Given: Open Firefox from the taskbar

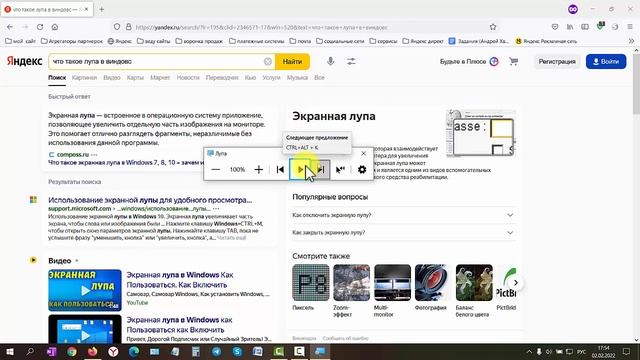Looking at the screenshot, I should click(x=92, y=351).
